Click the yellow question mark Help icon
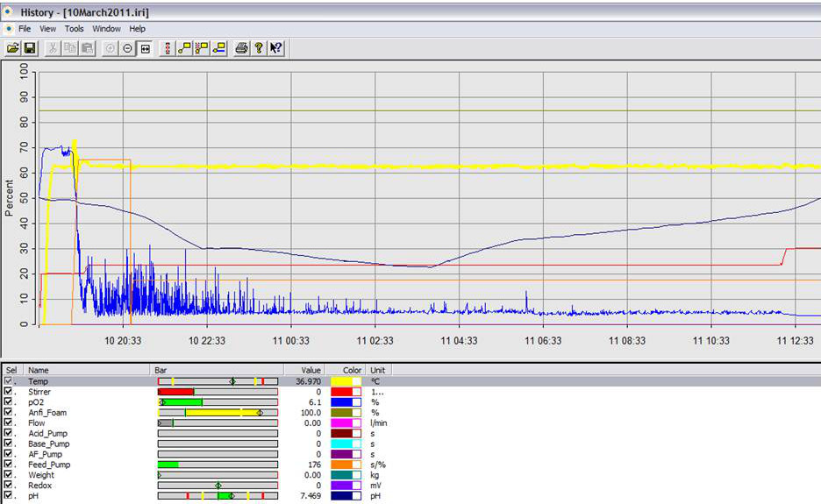Viewport: 821px width, 504px height. click(x=259, y=48)
